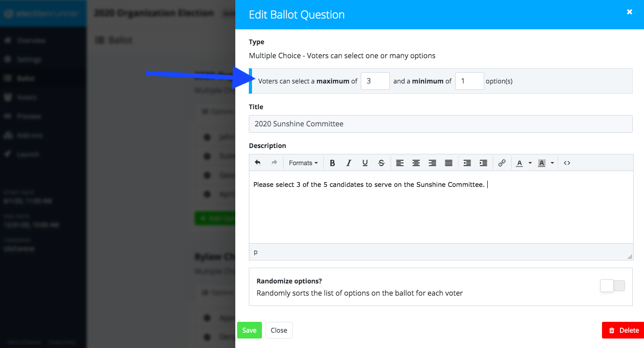This screenshot has height=348, width=644.
Task: Apply italic formatting to description text
Action: coord(349,163)
